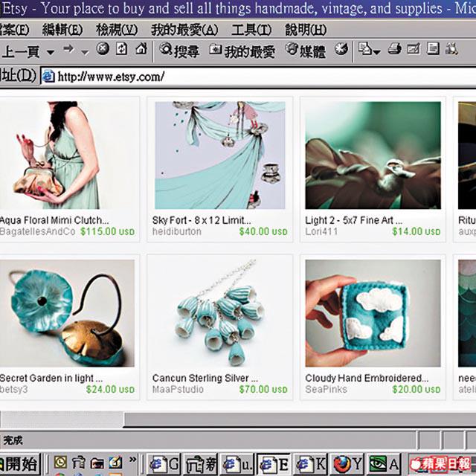Screen dimensions: 476x476
Task: Click the History icon in toolbar
Action: click(341, 49)
